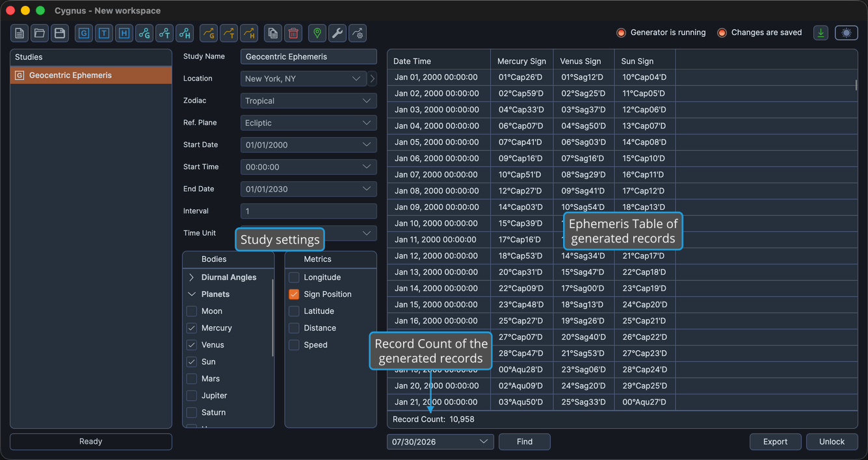Toggle the Moon checkbox
868x460 pixels.
(x=192, y=311)
